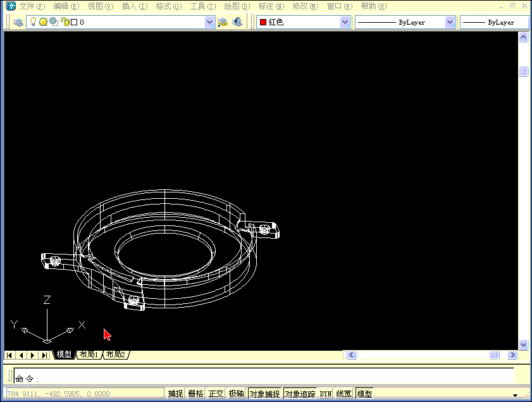532x402 pixels.
Task: Toggle 栅格 grid display
Action: click(195, 394)
